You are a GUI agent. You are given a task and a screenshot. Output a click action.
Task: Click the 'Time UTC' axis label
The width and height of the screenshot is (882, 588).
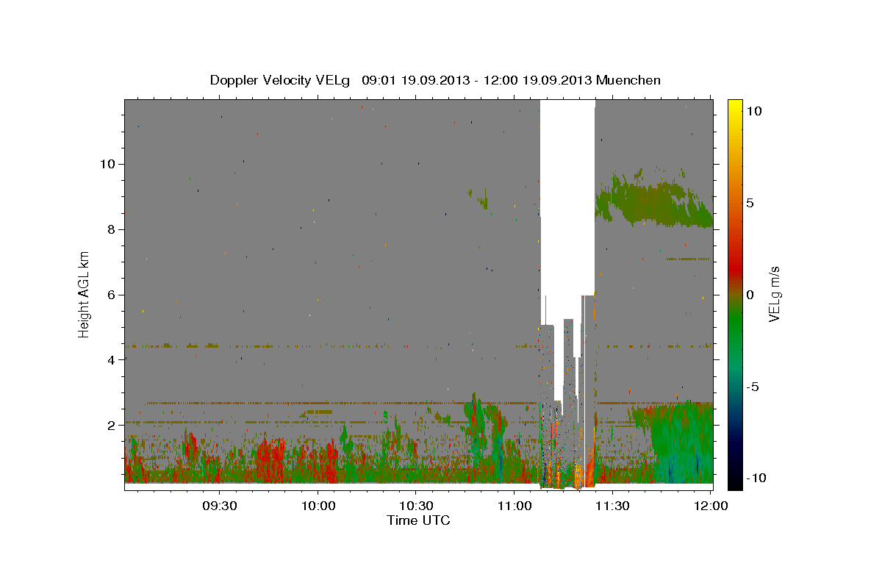point(418,520)
